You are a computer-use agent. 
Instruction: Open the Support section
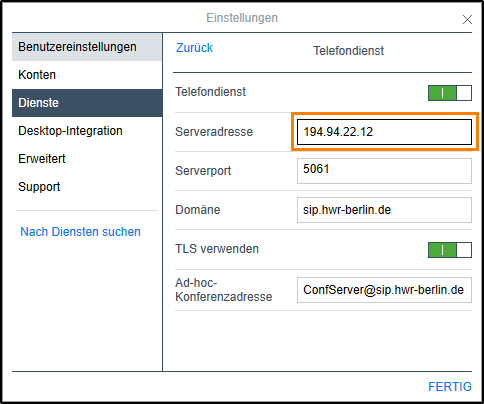(87, 187)
